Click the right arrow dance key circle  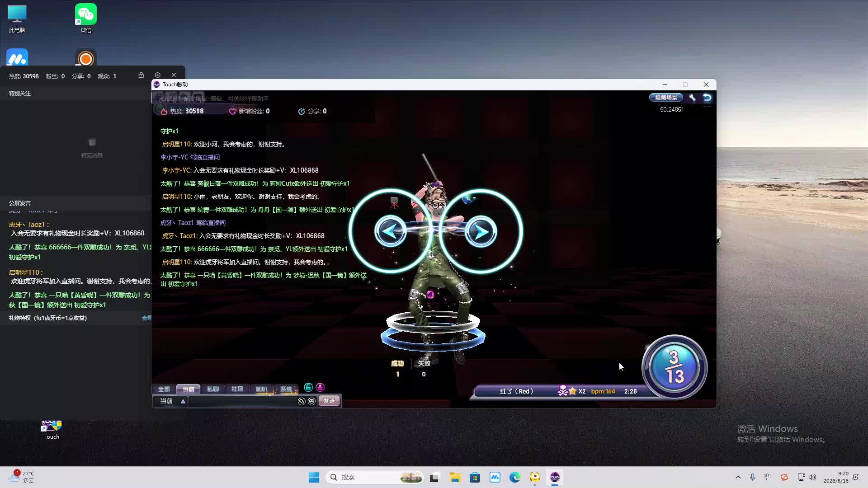tap(481, 231)
